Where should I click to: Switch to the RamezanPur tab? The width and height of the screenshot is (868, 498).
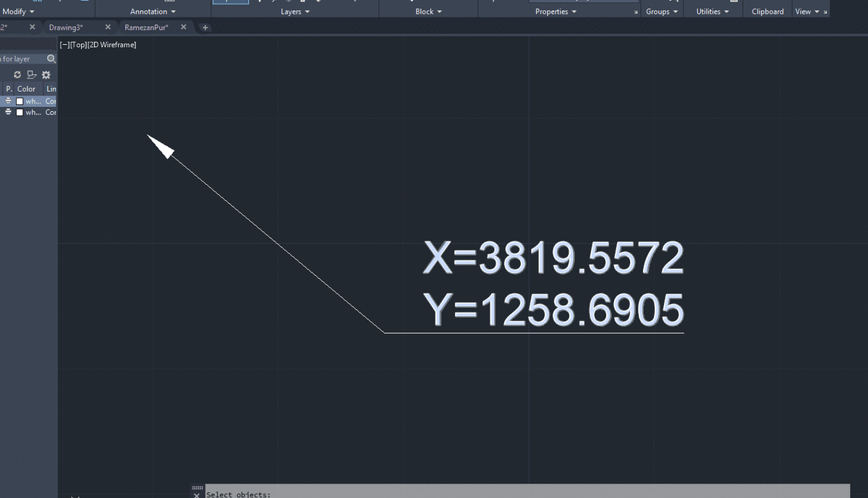(147, 27)
